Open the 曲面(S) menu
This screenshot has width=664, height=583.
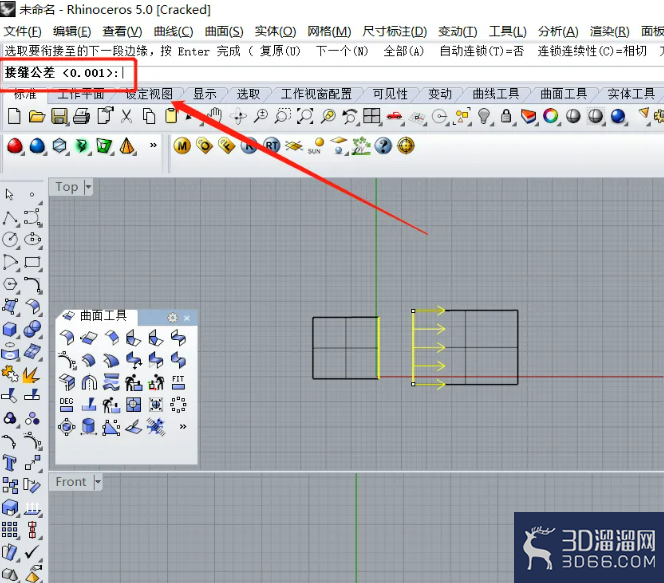224,31
